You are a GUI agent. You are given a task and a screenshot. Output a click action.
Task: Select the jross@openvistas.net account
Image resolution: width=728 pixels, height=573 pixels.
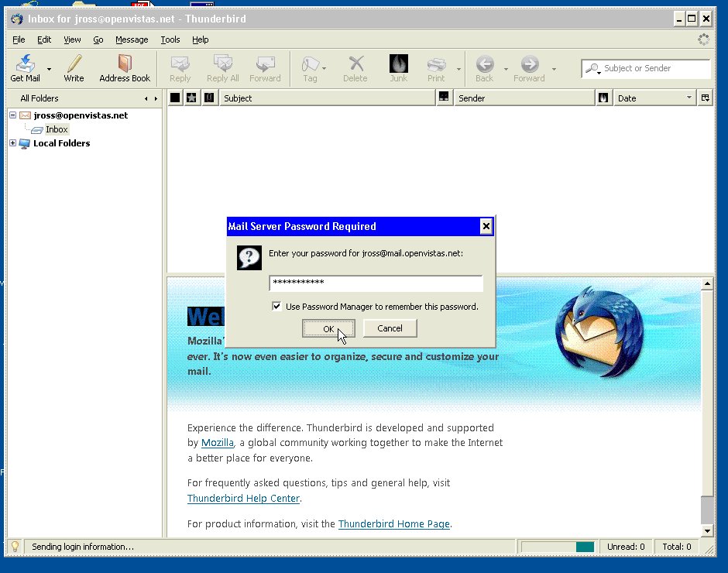click(81, 115)
